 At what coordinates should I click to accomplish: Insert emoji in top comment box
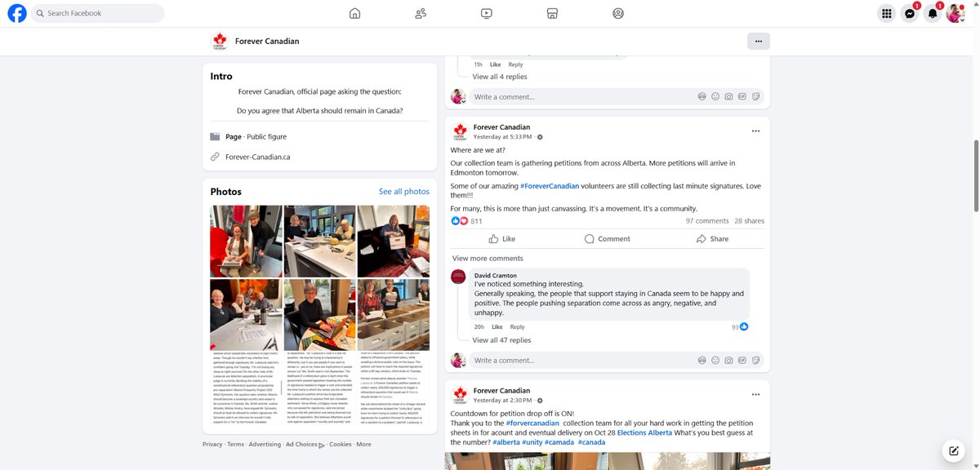(x=715, y=97)
